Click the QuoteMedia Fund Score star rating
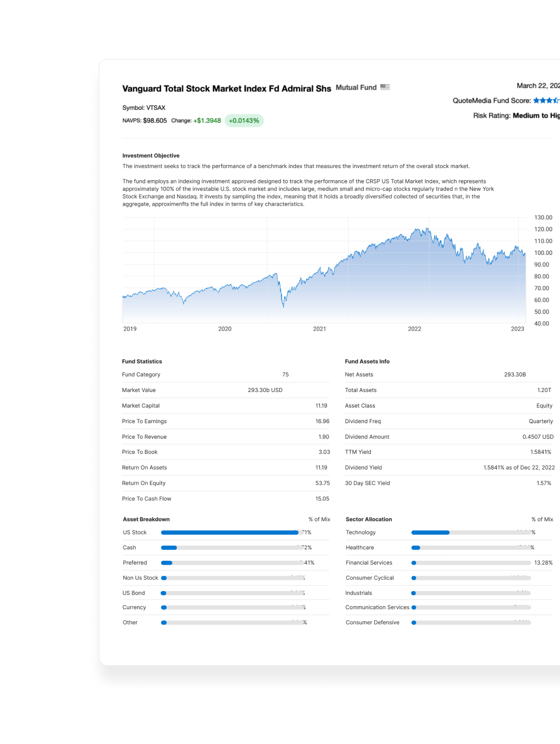The height and width of the screenshot is (744, 560). tap(546, 101)
